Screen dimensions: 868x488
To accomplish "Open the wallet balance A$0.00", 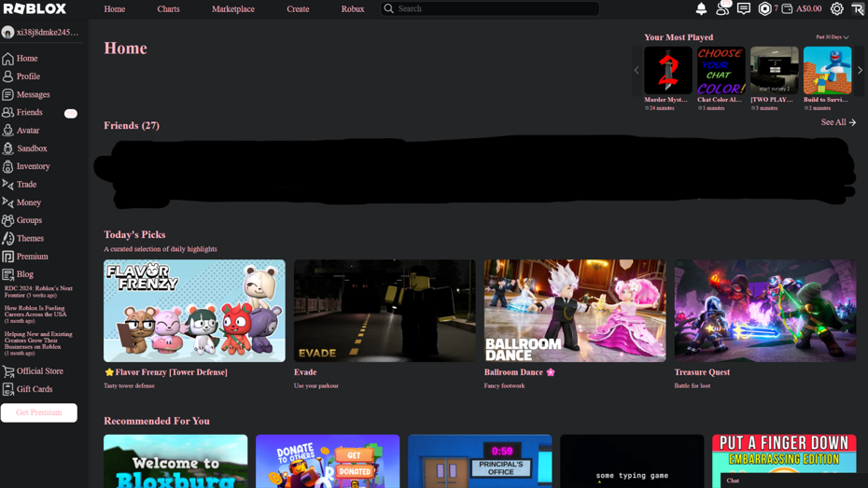I will coord(802,8).
